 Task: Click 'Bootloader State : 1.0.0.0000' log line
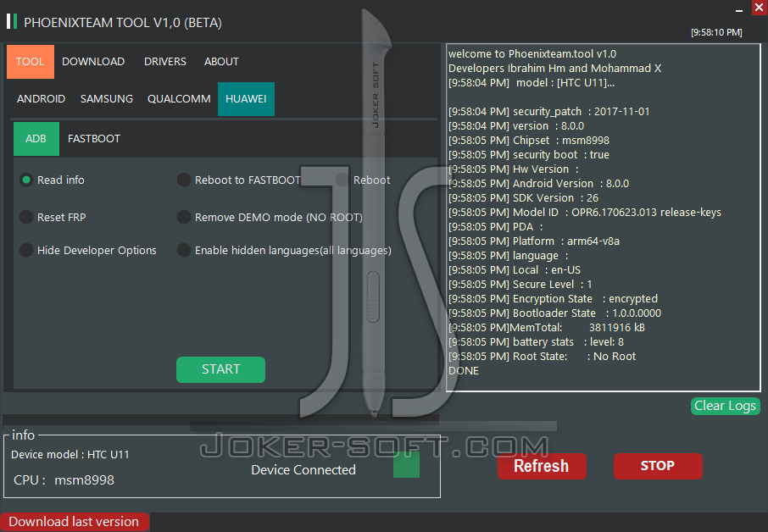(x=555, y=313)
